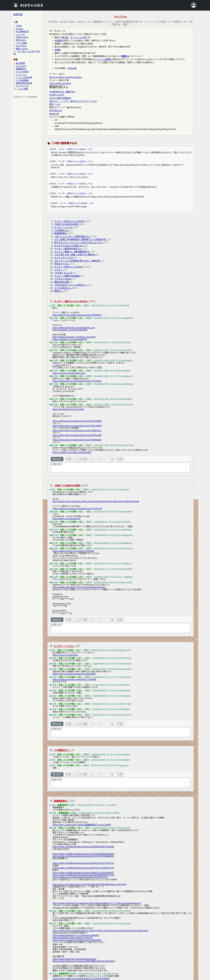This screenshot has height=980, width=210.
Task: Open ツイカス総合スレ in the thread index
Action: point(62,288)
